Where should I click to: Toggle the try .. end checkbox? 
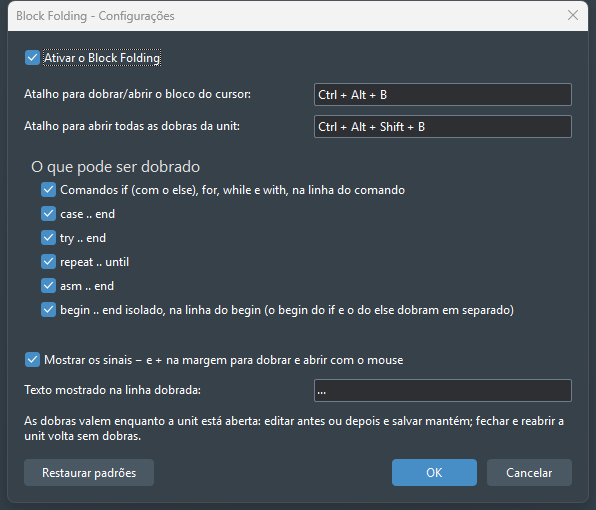point(48,238)
